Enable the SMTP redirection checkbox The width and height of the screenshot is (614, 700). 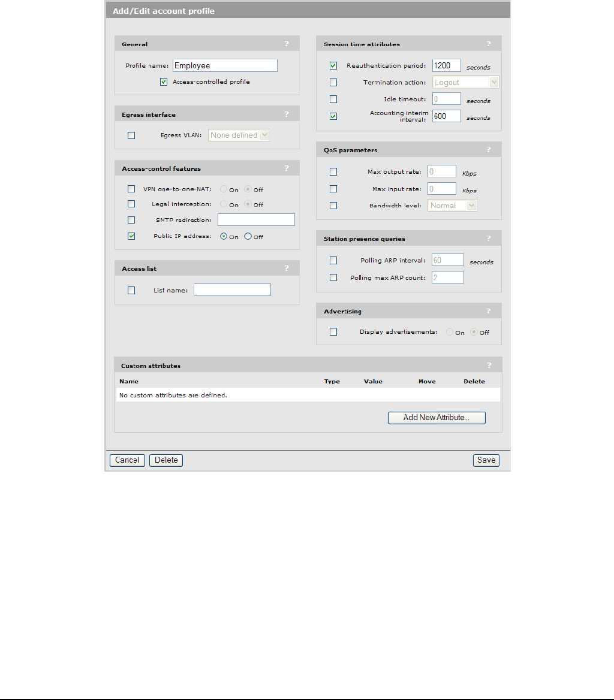click(131, 219)
